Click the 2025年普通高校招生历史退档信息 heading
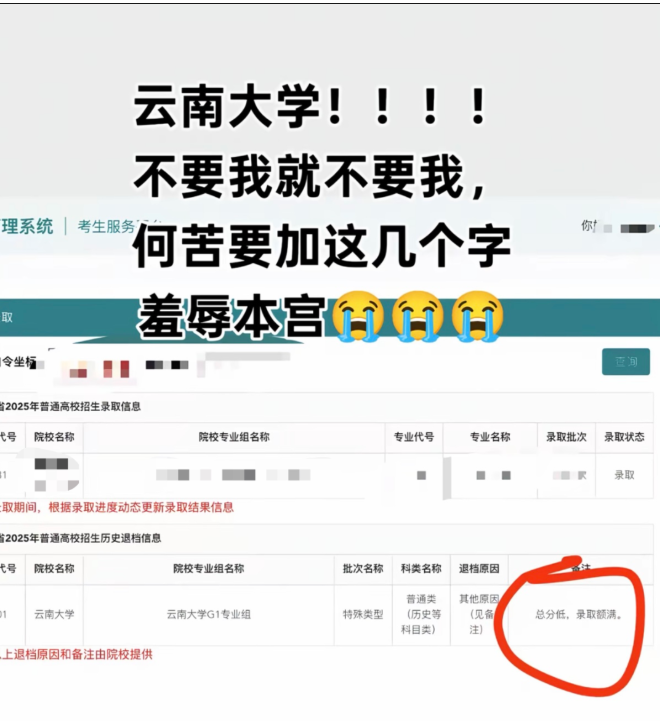660x721 pixels. pyautogui.click(x=83, y=538)
